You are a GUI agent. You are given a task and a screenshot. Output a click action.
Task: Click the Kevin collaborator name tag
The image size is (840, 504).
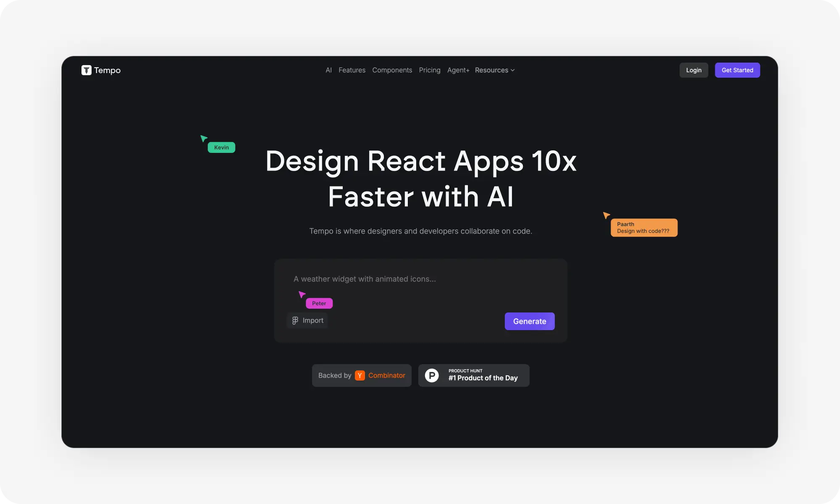coord(221,147)
